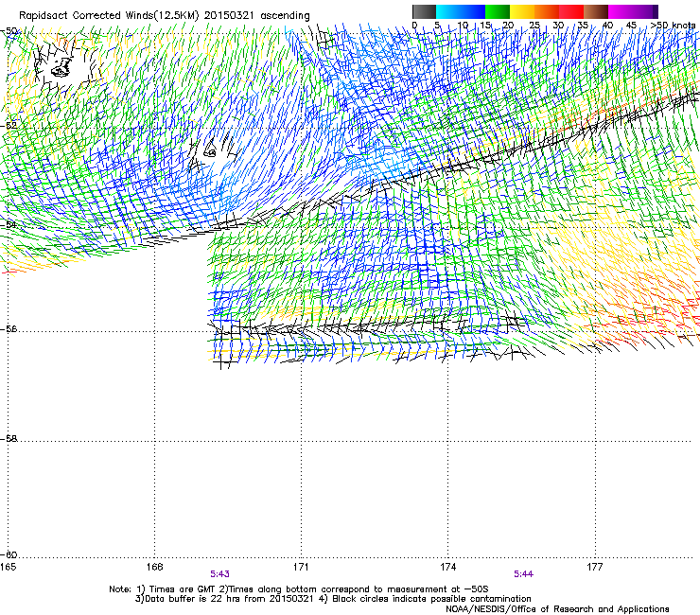Click the green 15-20 knots legend segment
Screen dimensions: 700x615
click(498, 11)
